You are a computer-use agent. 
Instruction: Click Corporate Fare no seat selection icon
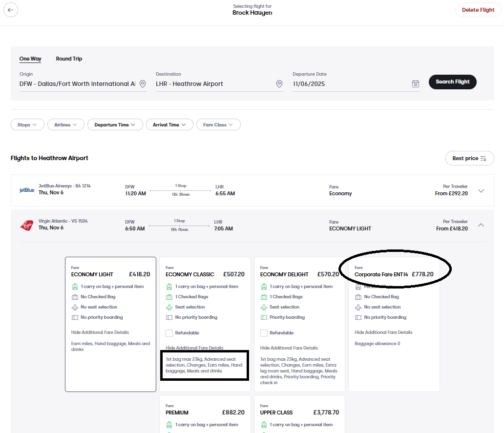pyautogui.click(x=358, y=307)
